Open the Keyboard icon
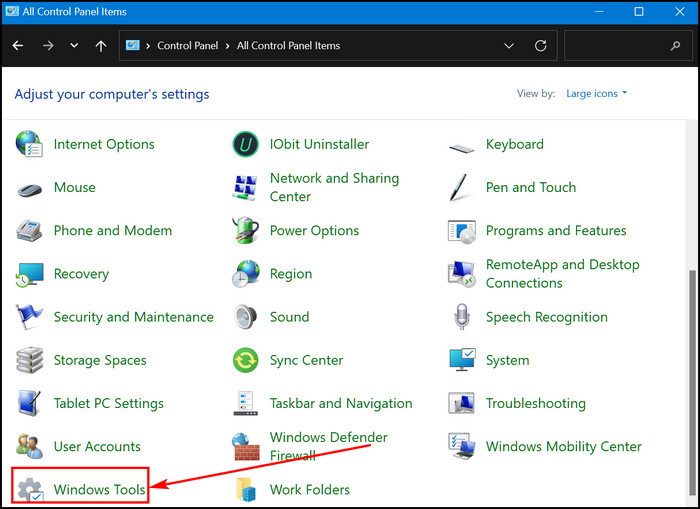Viewport: 700px width, 509px height. coord(462,148)
